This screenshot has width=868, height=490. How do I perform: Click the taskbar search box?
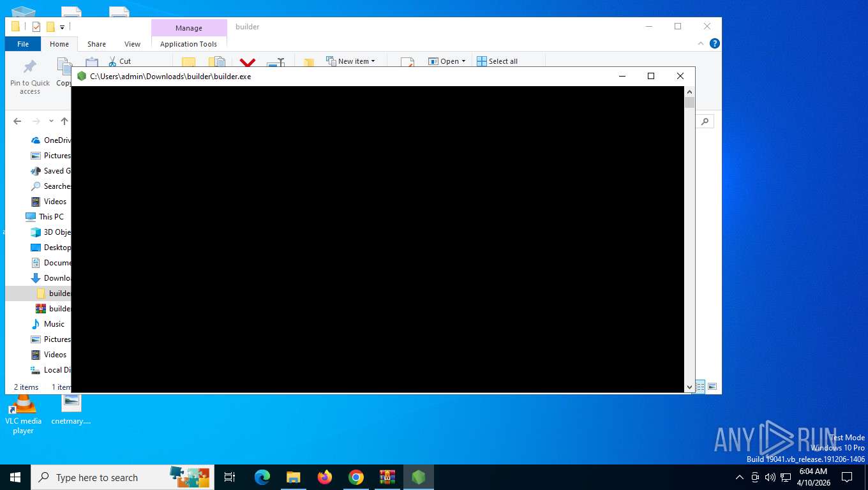pos(123,477)
